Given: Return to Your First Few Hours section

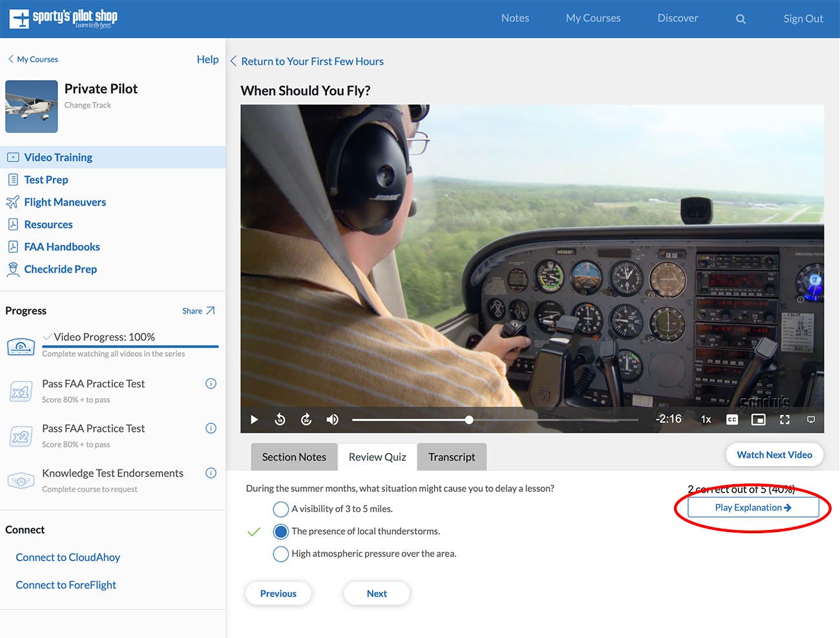Looking at the screenshot, I should [312, 61].
